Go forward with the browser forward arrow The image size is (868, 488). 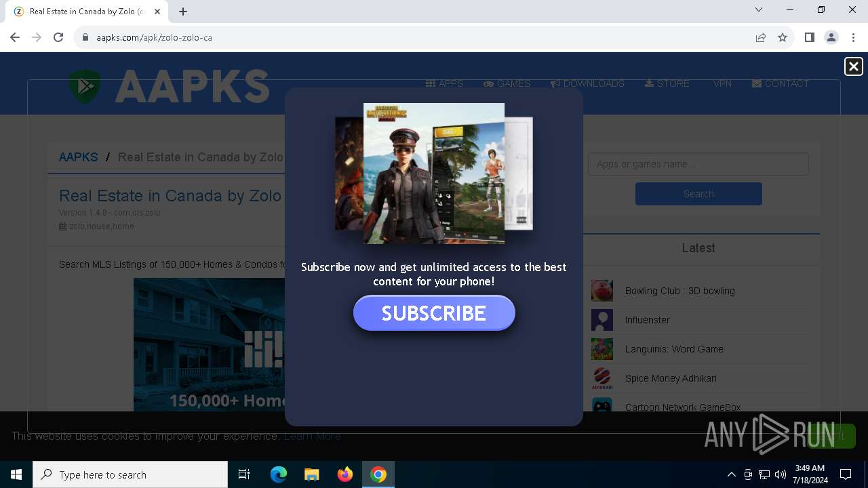(x=37, y=37)
